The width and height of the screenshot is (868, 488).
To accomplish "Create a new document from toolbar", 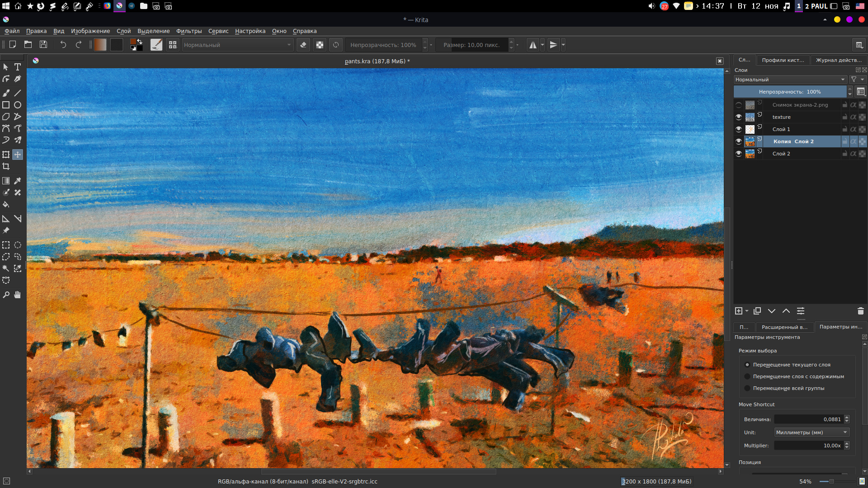I will [x=13, y=45].
